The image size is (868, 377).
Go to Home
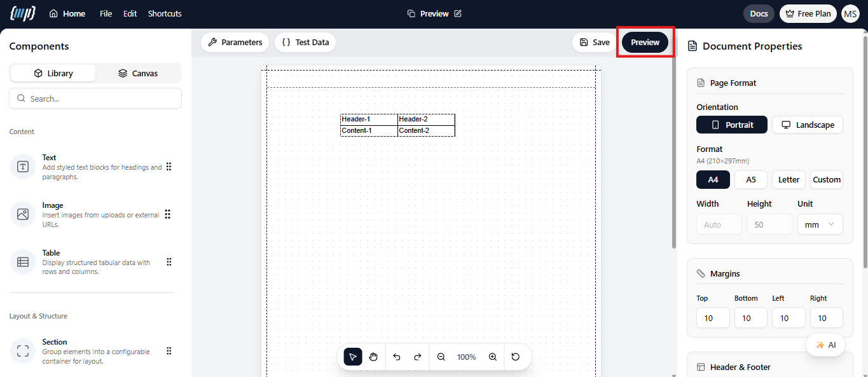[67, 13]
